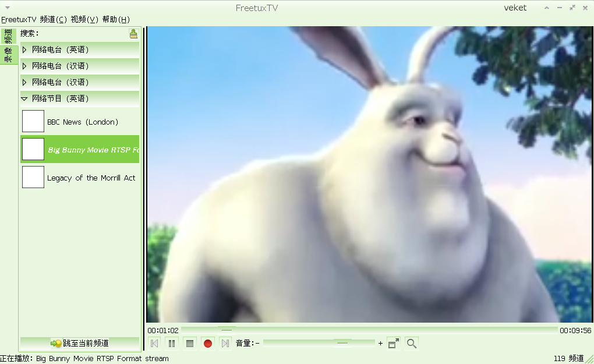Expand the first 网络电台（汉语）group
This screenshot has height=364, width=594.
click(x=80, y=66)
